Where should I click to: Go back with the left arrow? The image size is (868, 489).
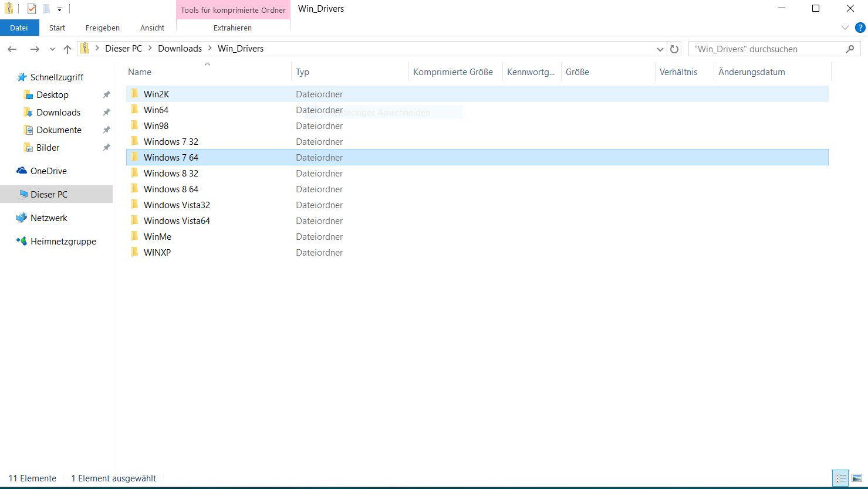pos(12,49)
